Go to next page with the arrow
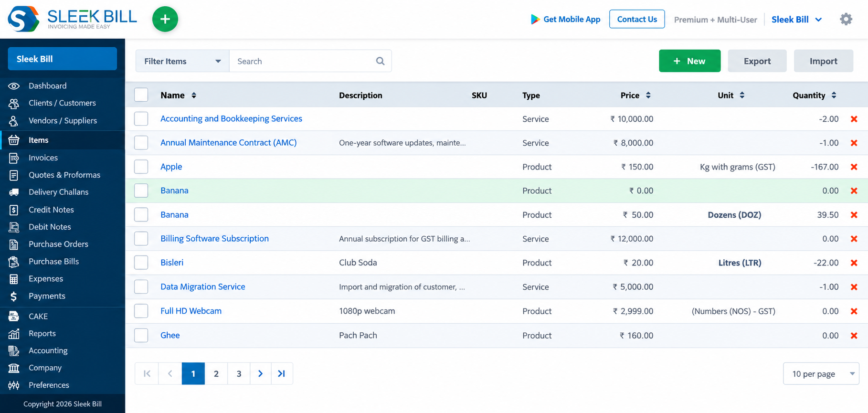The image size is (868, 413). (x=260, y=373)
